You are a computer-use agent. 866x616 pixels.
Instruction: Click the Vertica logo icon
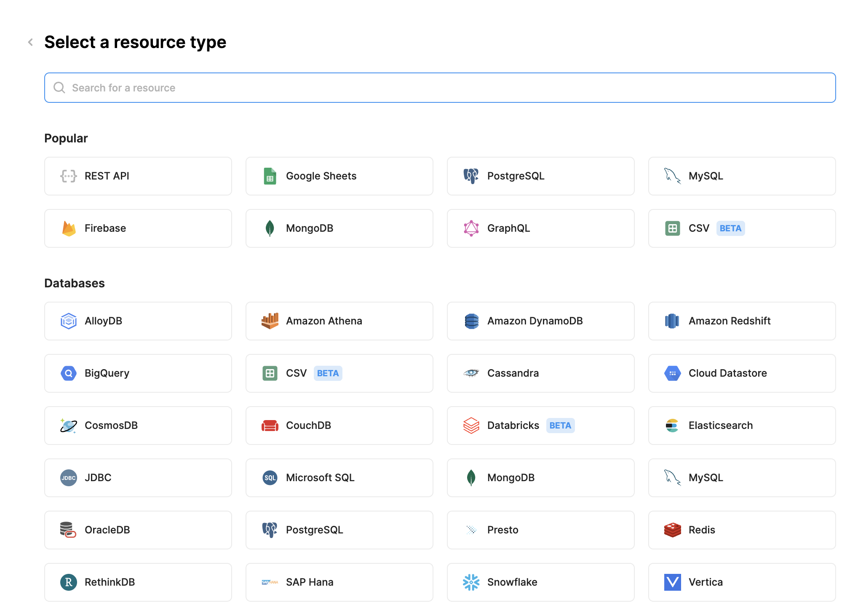point(672,582)
